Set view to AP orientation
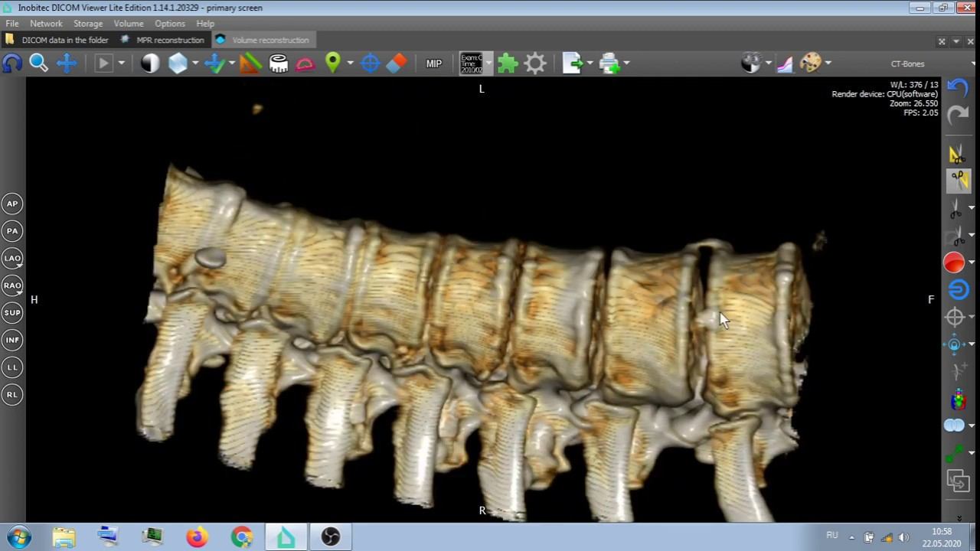The width and height of the screenshot is (980, 551). click(x=12, y=204)
